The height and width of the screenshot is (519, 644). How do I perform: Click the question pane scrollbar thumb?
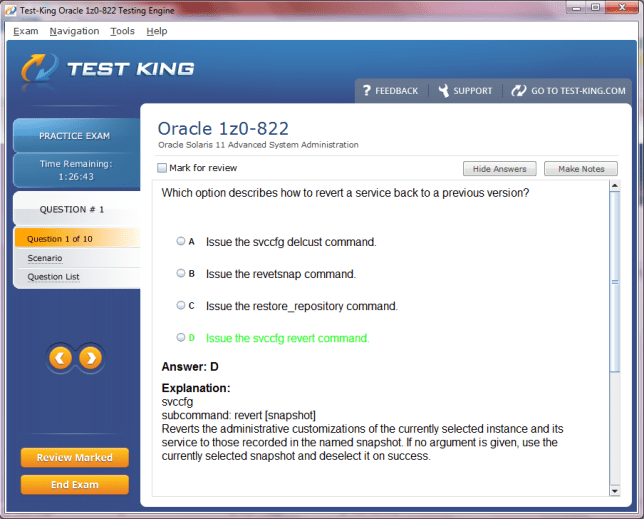pos(614,282)
